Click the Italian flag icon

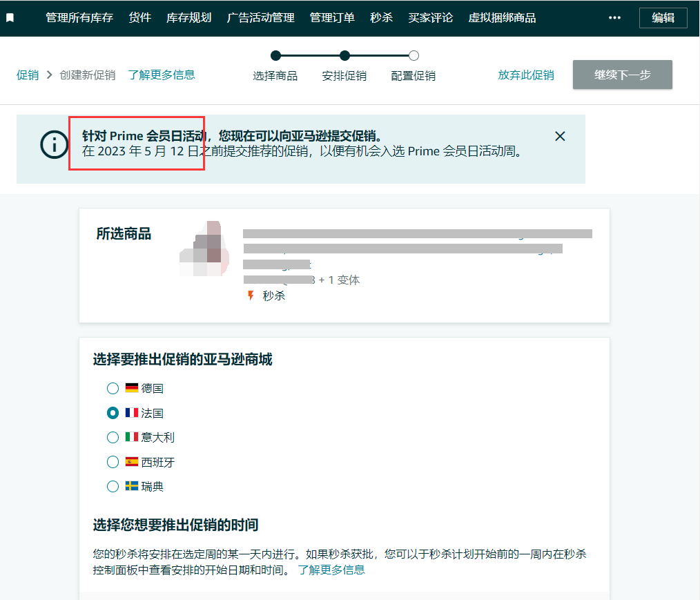coord(132,436)
